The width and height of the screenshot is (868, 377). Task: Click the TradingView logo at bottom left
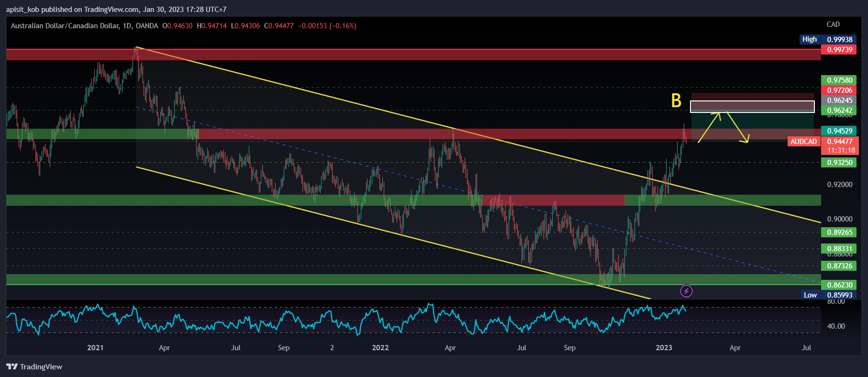(x=34, y=366)
